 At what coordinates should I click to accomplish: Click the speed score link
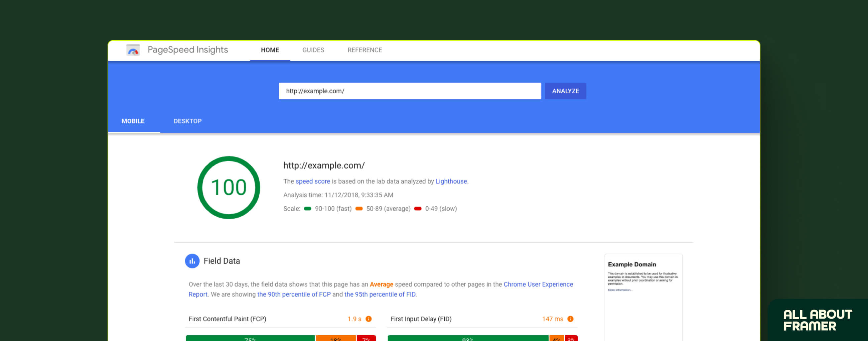pos(313,181)
